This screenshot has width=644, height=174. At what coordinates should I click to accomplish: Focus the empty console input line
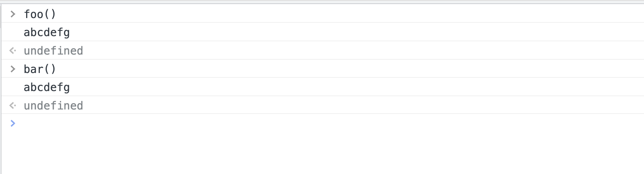click(x=221, y=123)
